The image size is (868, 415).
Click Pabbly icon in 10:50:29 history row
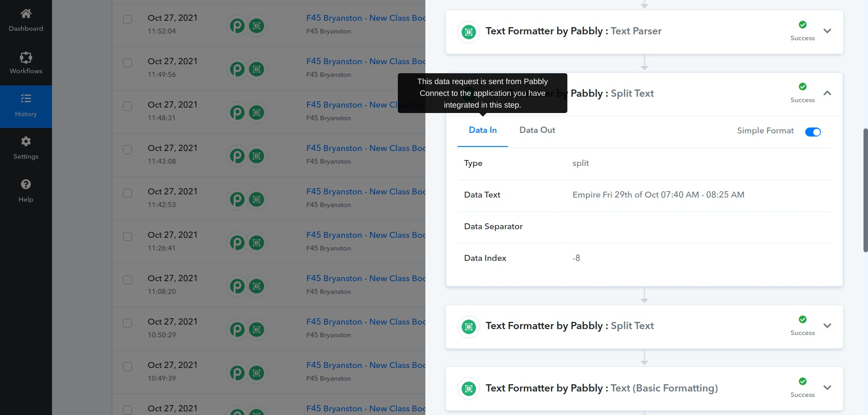pos(237,330)
